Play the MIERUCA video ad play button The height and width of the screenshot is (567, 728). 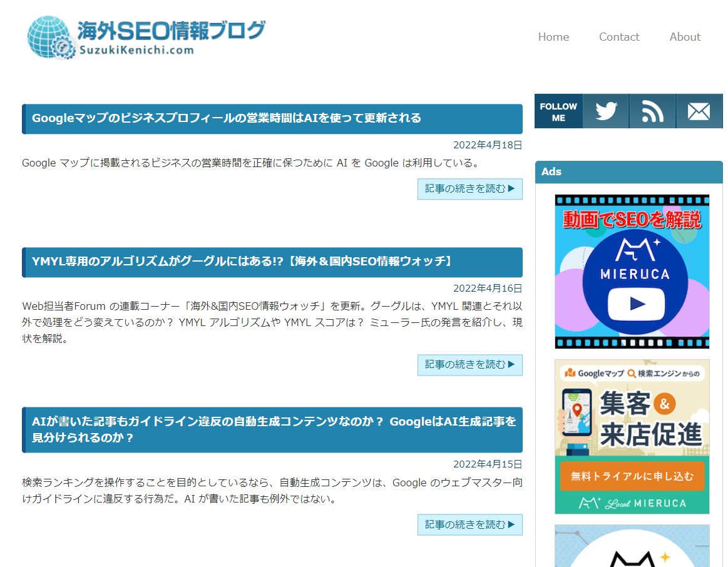coord(637,304)
